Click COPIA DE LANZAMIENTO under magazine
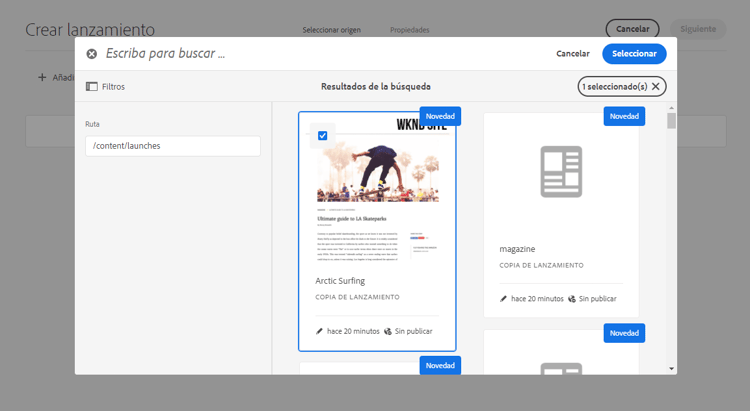 coord(541,265)
